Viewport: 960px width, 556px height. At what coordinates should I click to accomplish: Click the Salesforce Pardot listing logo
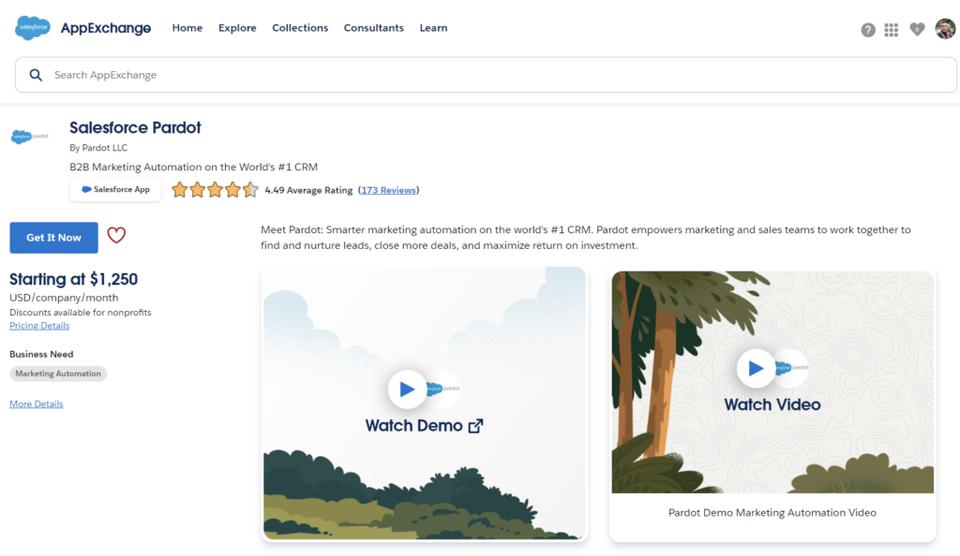click(29, 136)
